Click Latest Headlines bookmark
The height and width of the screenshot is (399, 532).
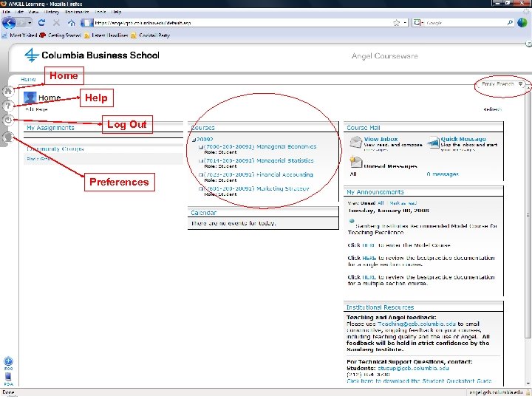point(106,35)
